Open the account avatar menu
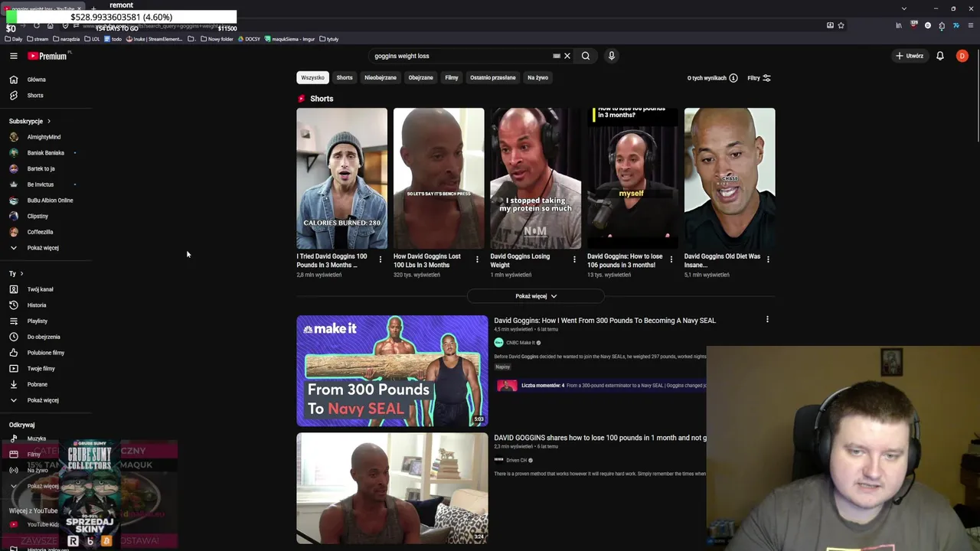980x551 pixels. click(962, 56)
